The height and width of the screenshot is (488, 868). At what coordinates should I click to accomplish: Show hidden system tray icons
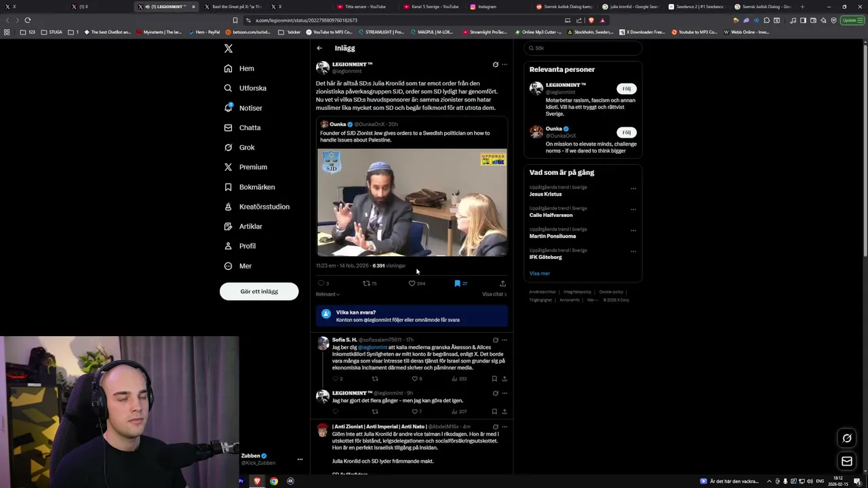coord(769,481)
